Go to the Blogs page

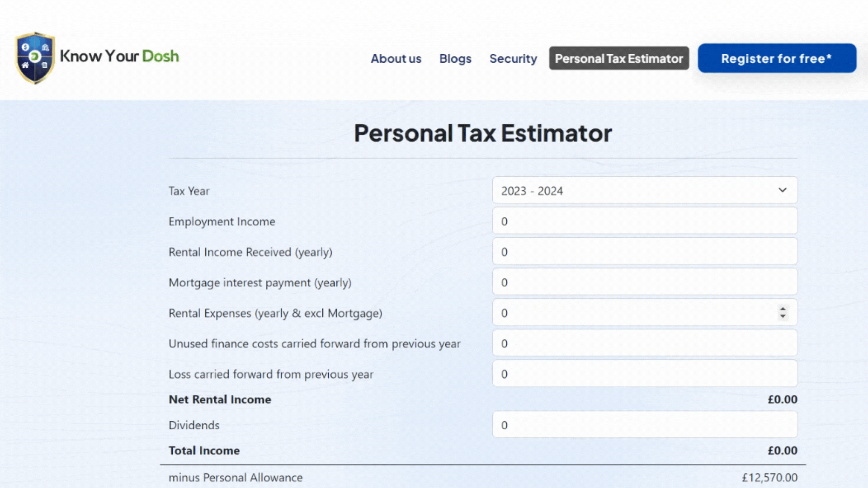tap(455, 59)
